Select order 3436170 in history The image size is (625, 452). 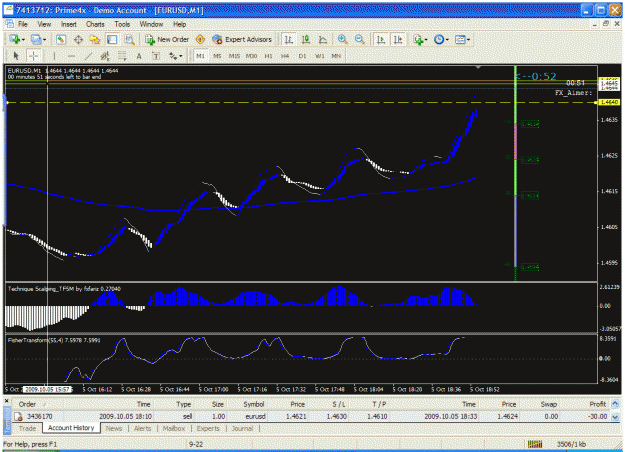click(312, 416)
